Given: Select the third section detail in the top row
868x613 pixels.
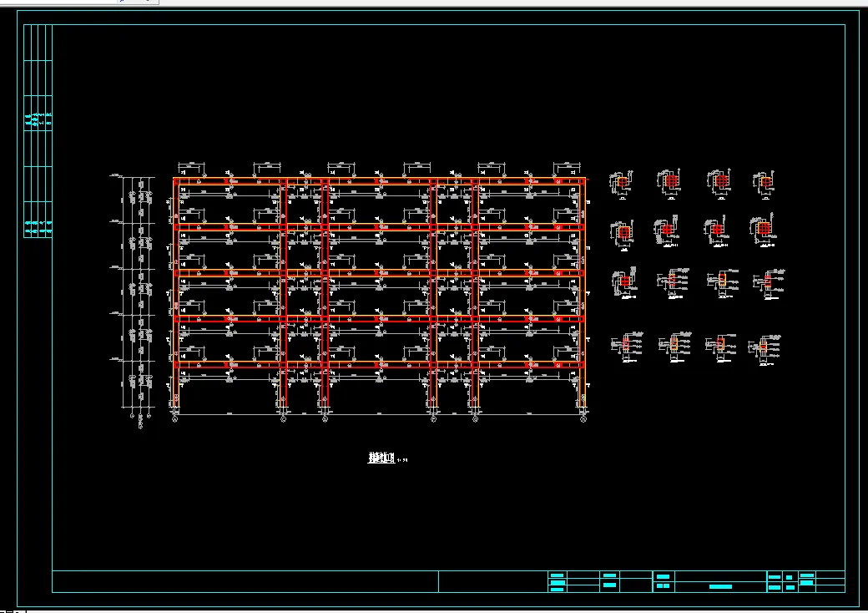Looking at the screenshot, I should point(719,183).
